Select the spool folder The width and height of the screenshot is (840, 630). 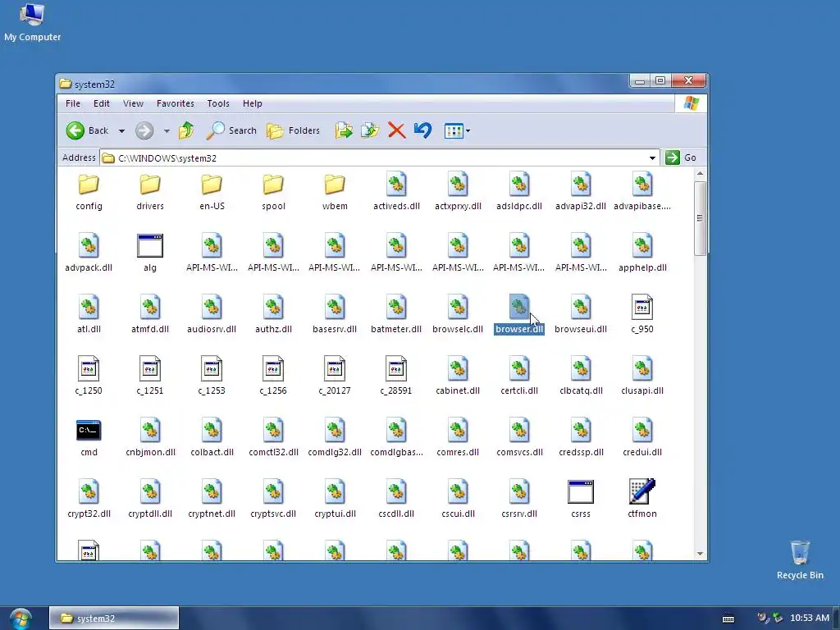273,185
